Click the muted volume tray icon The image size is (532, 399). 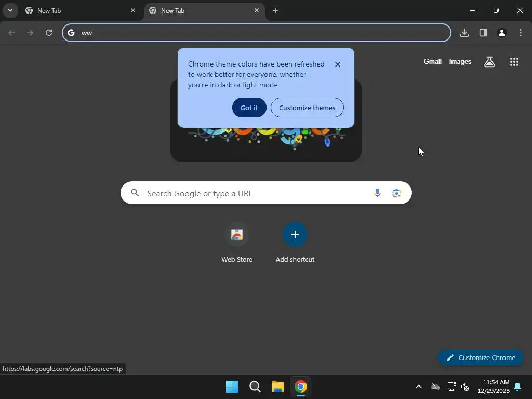click(x=465, y=387)
